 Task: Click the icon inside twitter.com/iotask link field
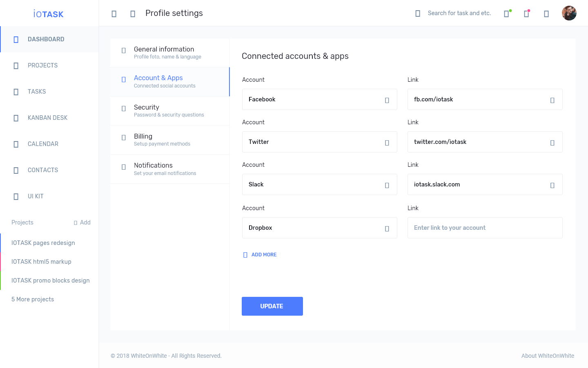point(552,143)
